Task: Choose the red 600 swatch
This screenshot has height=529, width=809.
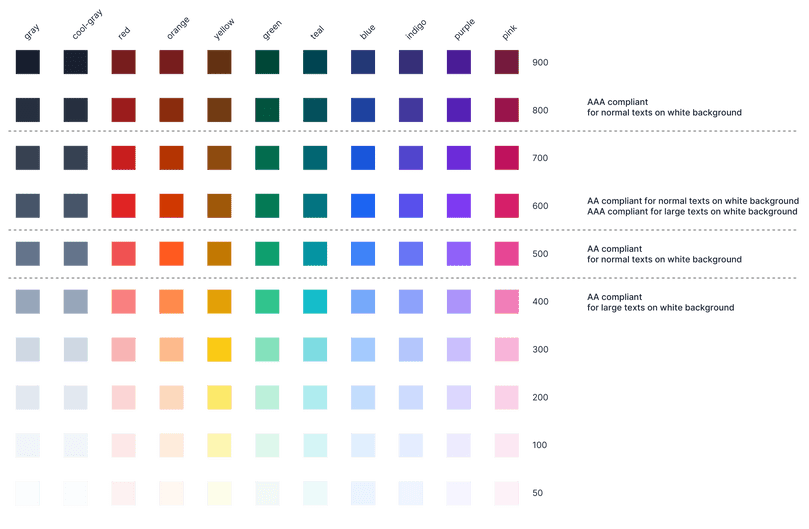Action: (x=124, y=206)
